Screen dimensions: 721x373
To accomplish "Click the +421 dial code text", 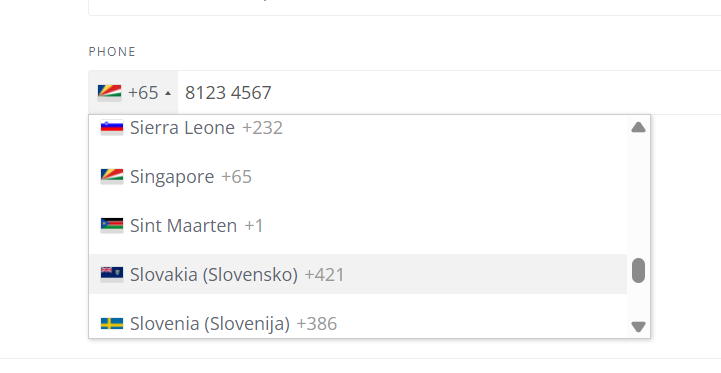I will pos(324,275).
